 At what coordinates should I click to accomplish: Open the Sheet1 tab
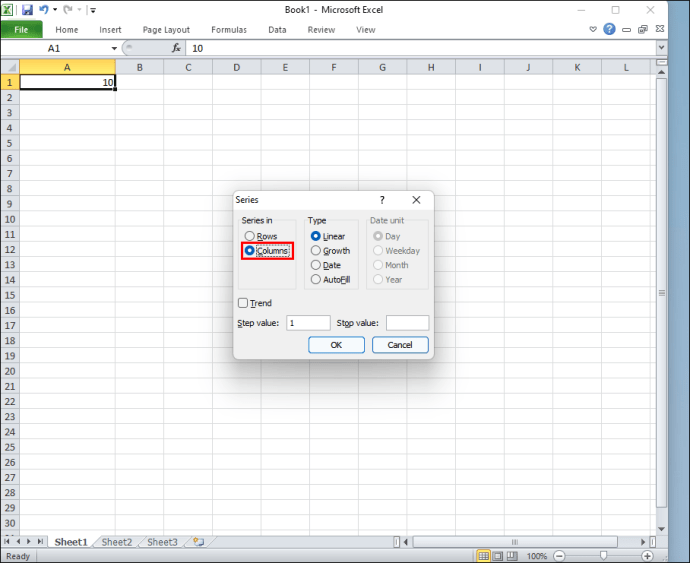71,542
